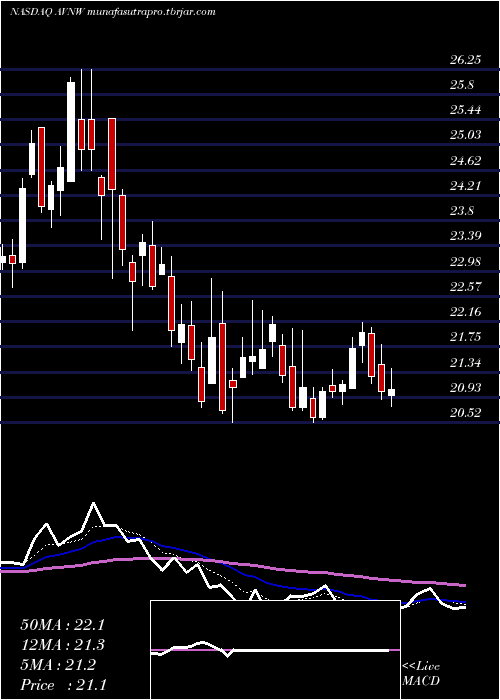Select the 22.57 price axis label
The width and height of the screenshot is (500, 700).
coord(466,286)
